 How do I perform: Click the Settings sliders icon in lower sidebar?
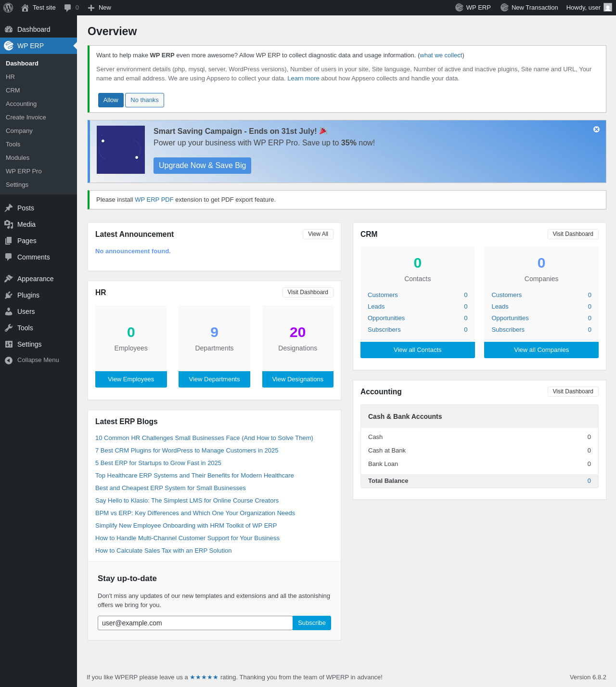pyautogui.click(x=9, y=344)
